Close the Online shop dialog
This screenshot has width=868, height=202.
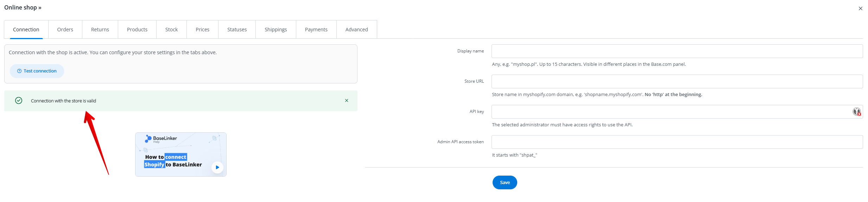(x=860, y=8)
